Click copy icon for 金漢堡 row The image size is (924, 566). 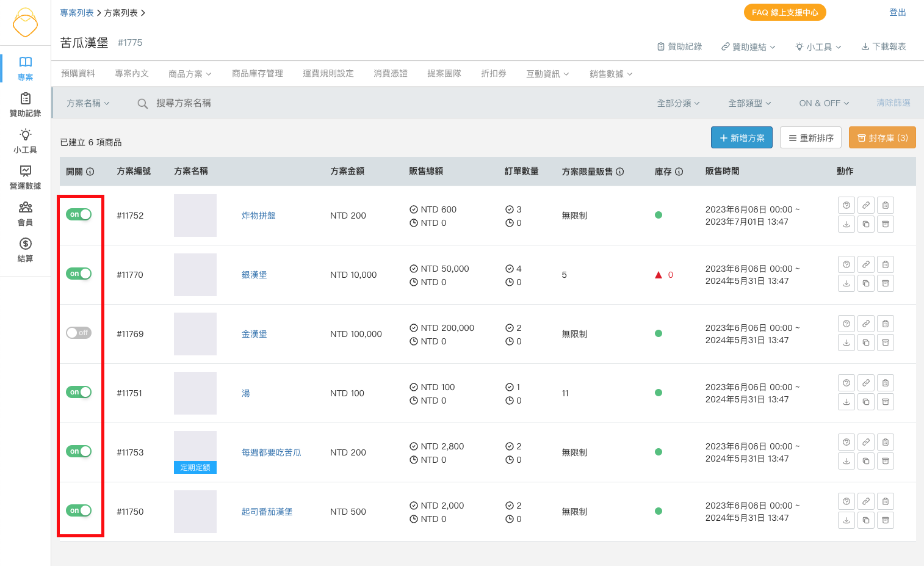tap(866, 343)
